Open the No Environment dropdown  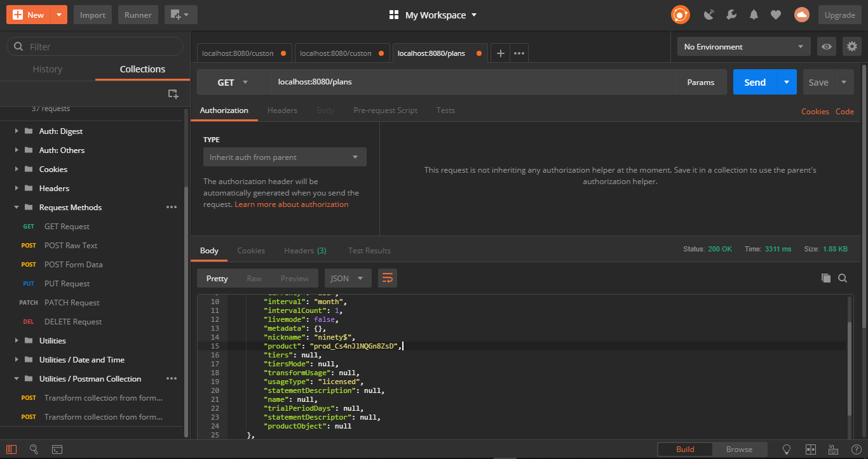[744, 46]
